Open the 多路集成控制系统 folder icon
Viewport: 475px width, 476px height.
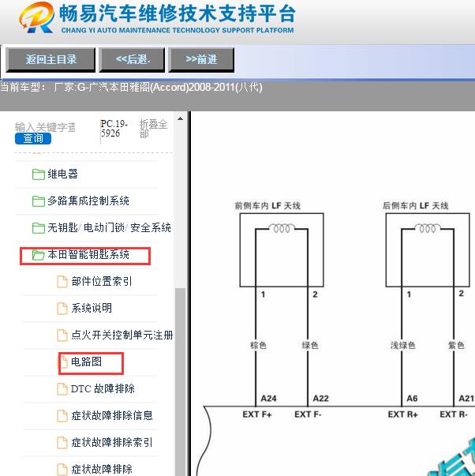point(39,201)
